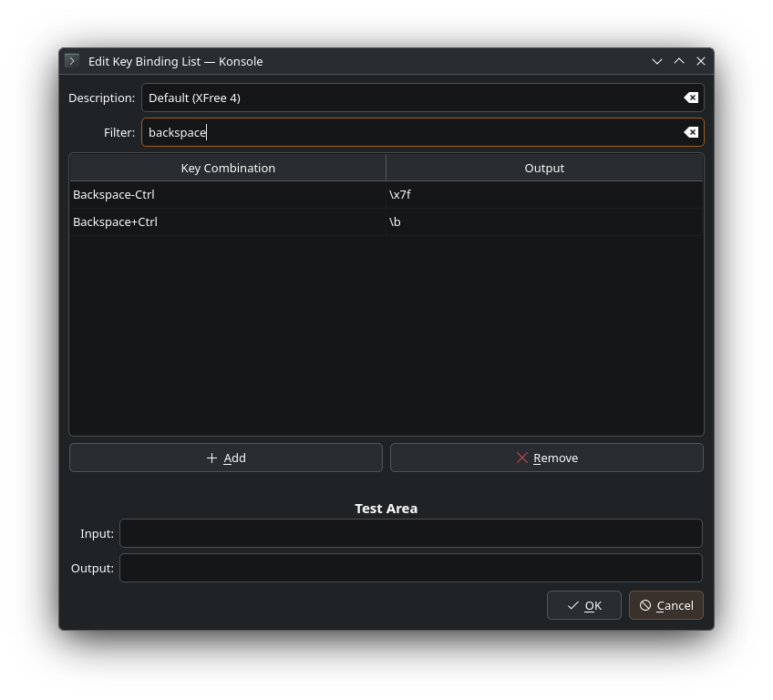Click the Test Area Output field

(x=410, y=568)
